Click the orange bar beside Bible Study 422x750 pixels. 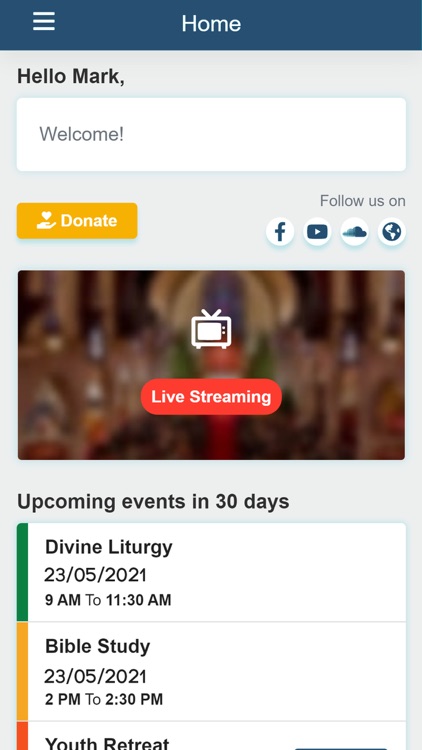(22, 672)
